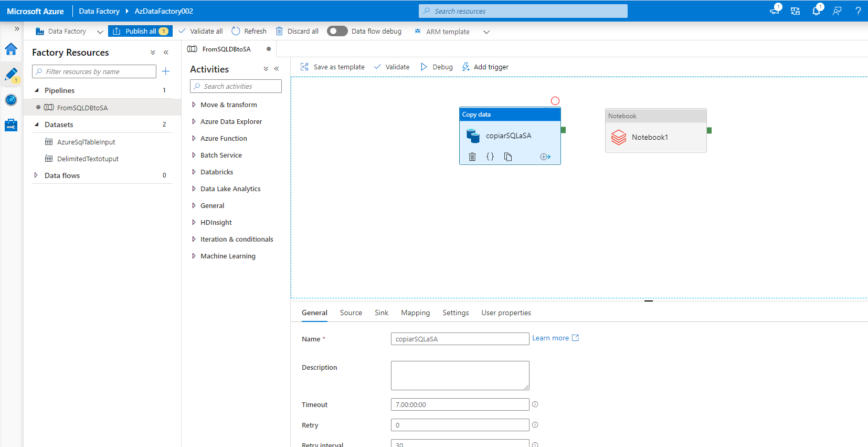Open the help question mark icon
Screen dimensions: 868x447
[x=858, y=11]
